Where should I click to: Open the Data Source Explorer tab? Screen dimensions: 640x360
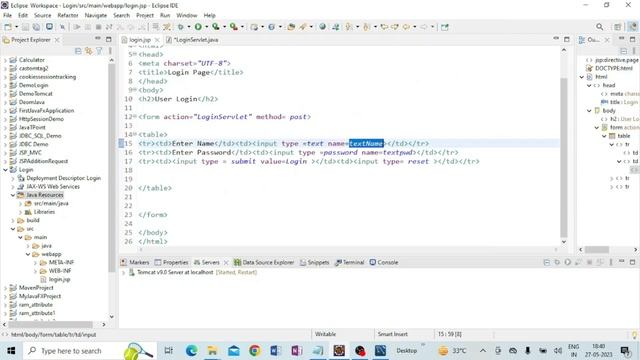264,262
